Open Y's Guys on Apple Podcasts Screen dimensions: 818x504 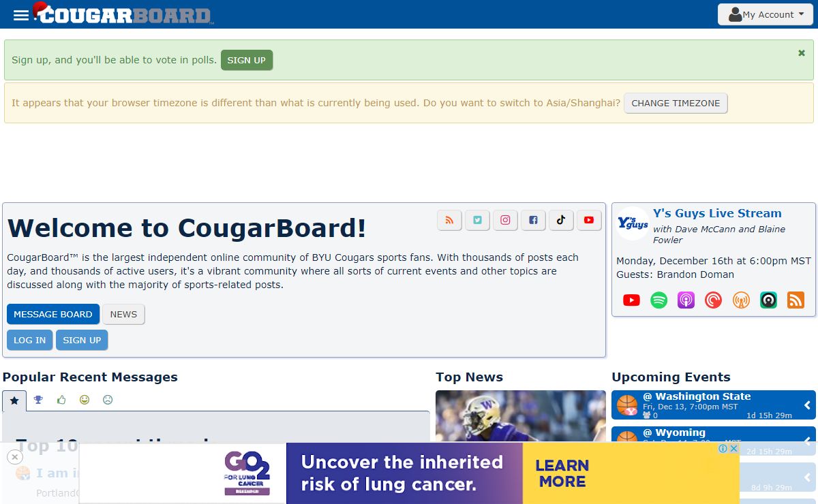pos(686,300)
